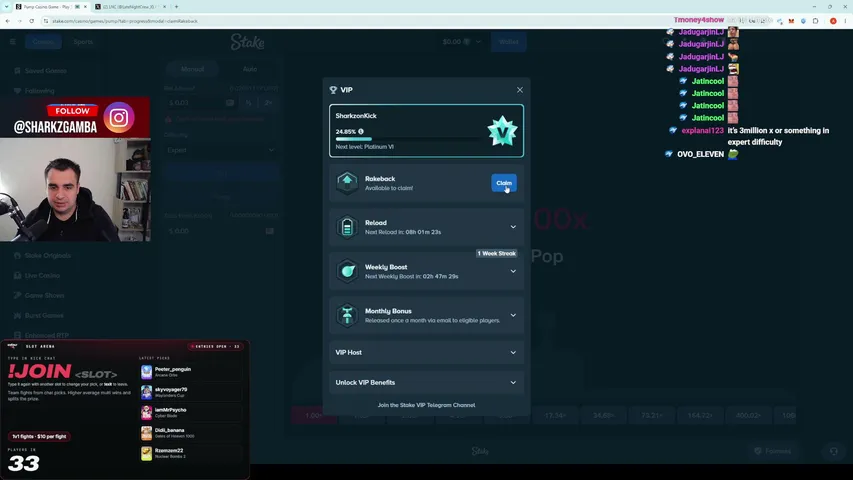Click the 1 Week Streak badge
This screenshot has width=853, height=480.
[x=496, y=253]
